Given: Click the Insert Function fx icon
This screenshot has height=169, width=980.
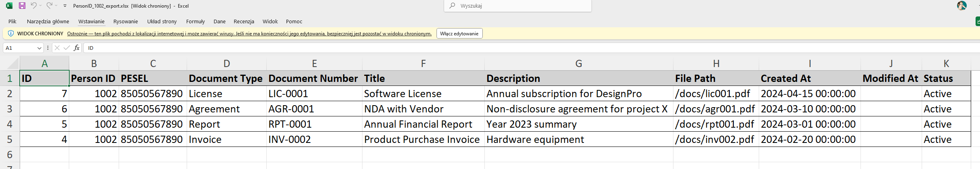Looking at the screenshot, I should (x=76, y=48).
